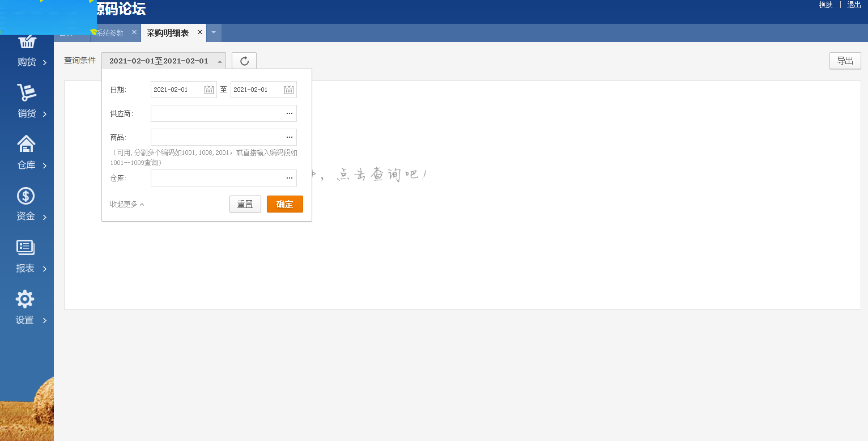The image size is (868, 441).
Task: Open the calendar picker for the end date
Action: click(288, 89)
